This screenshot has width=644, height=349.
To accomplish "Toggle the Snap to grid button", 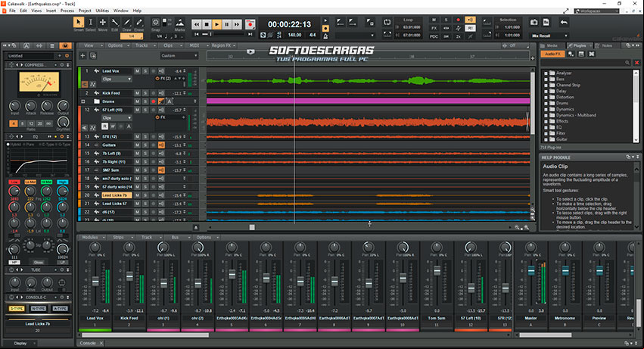I will pos(156,22).
